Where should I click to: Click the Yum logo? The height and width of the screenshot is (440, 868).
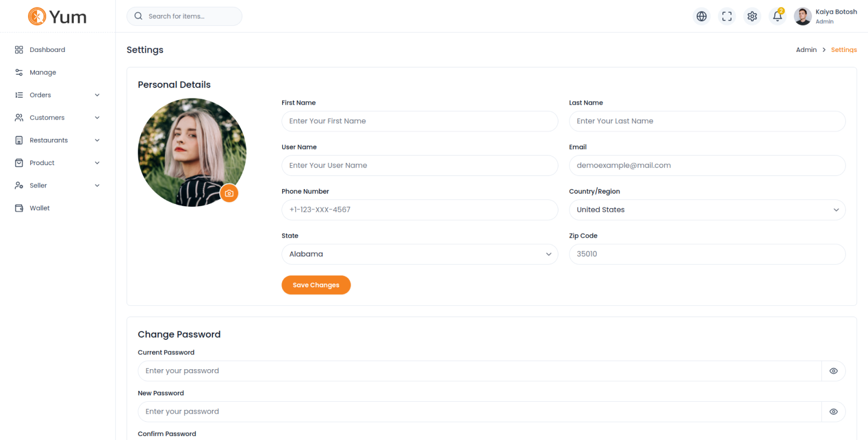(x=58, y=17)
